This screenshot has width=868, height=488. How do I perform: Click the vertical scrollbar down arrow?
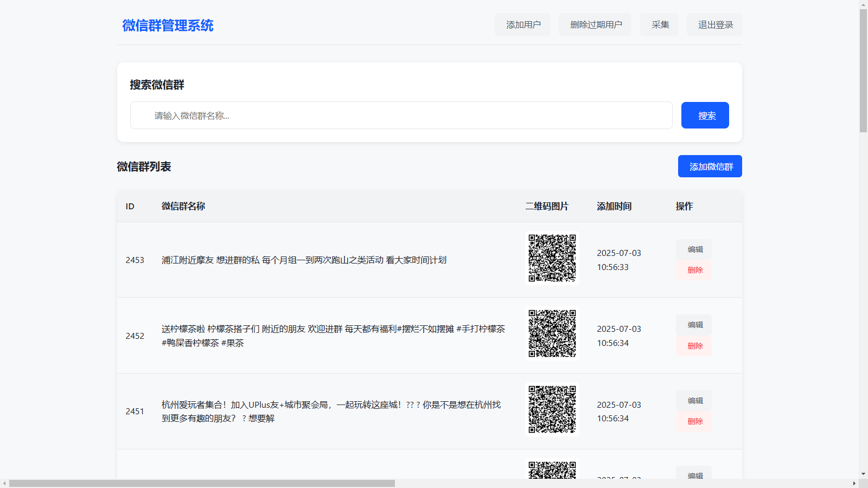point(863,474)
